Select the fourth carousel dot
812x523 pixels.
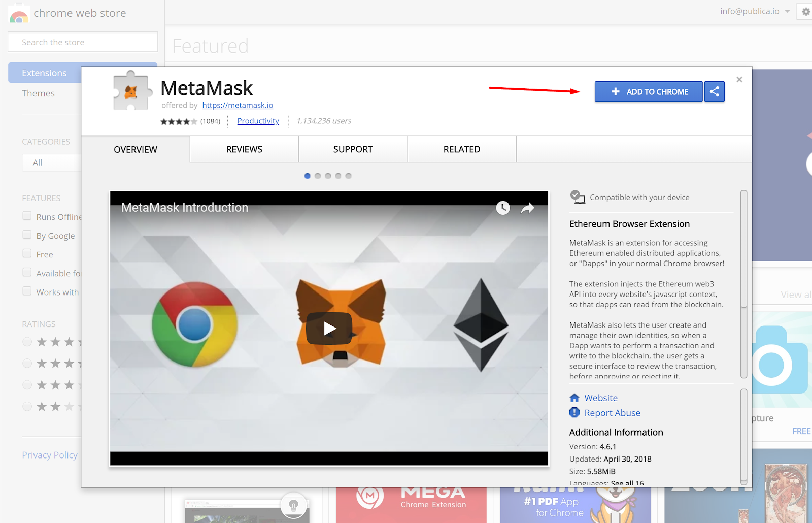(338, 176)
